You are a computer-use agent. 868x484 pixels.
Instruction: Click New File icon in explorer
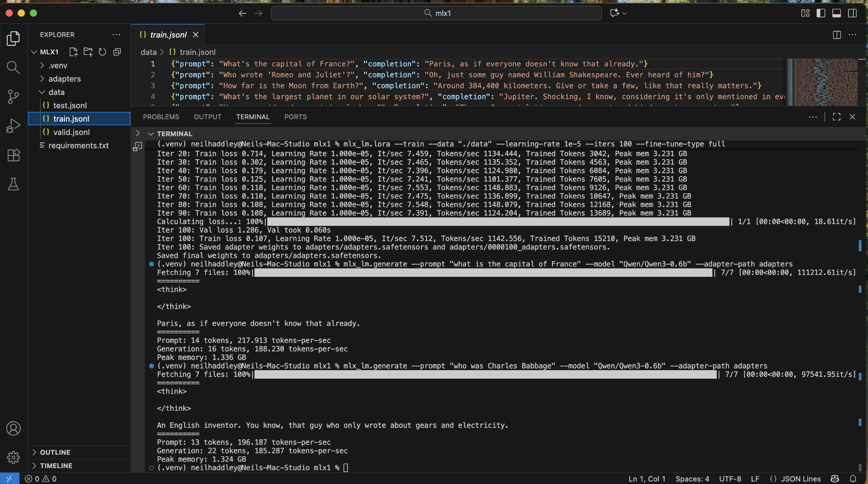(x=73, y=52)
